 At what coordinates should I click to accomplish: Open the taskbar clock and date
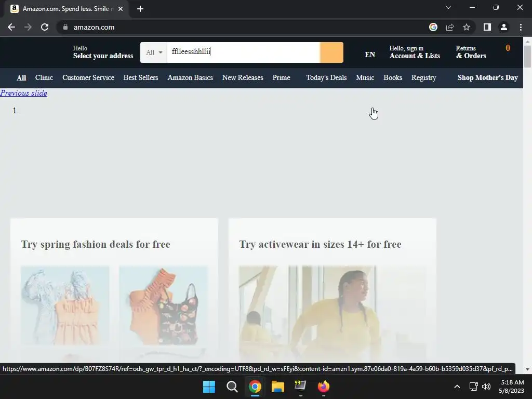pos(511,387)
